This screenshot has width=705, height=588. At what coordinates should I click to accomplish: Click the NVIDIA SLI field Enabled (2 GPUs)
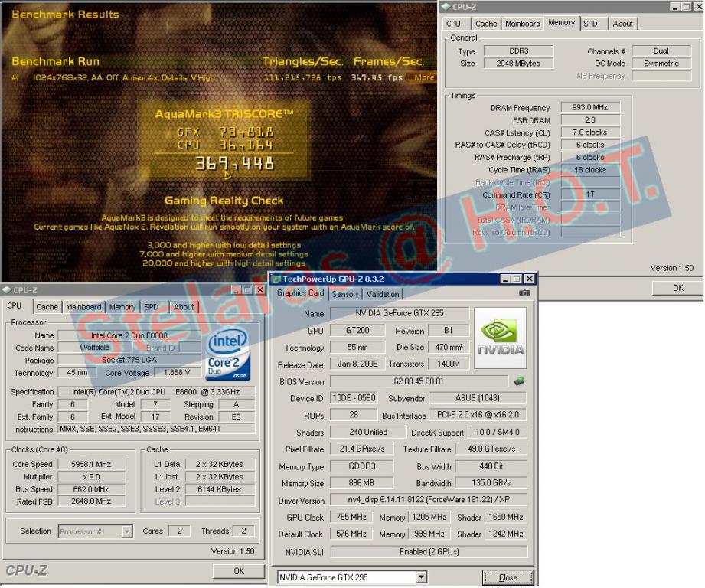(x=429, y=551)
